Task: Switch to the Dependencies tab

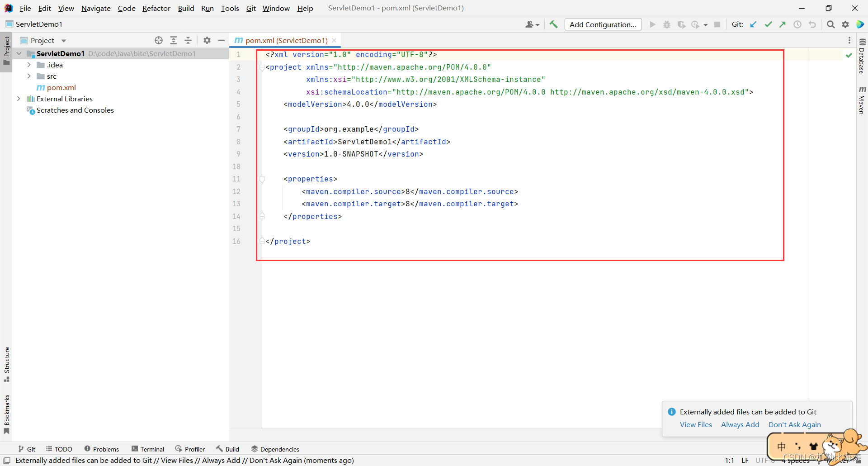Action: 279,449
